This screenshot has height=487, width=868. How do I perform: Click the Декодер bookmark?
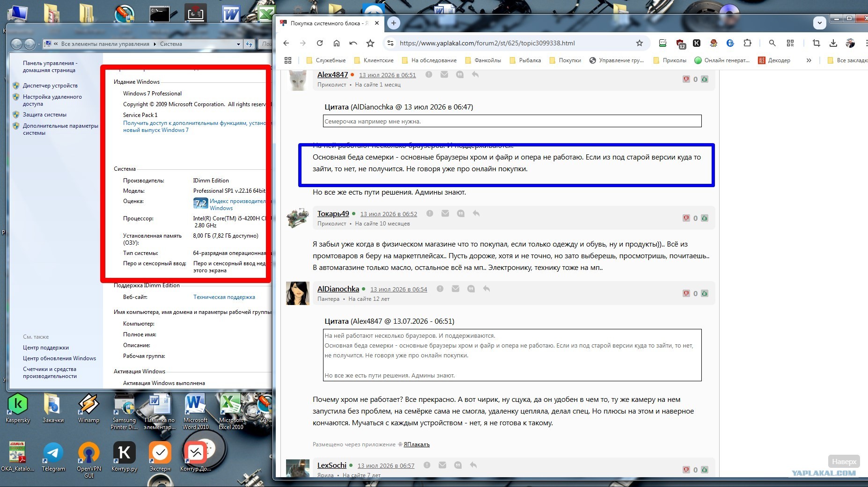pos(774,60)
